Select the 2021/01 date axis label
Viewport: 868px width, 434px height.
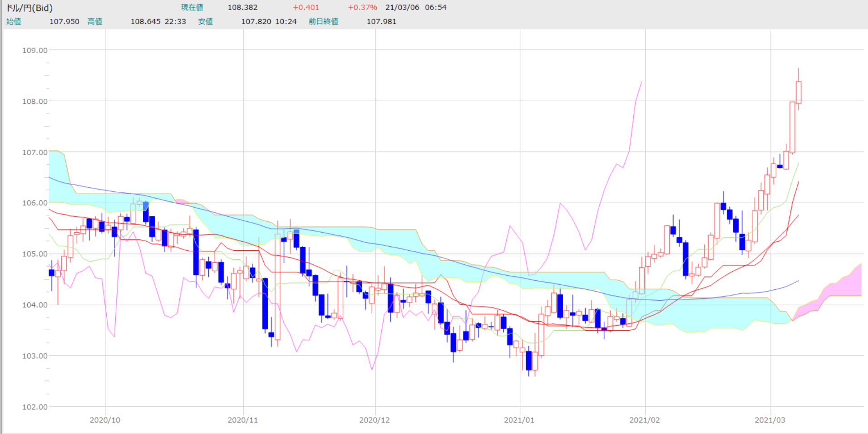[x=519, y=420]
